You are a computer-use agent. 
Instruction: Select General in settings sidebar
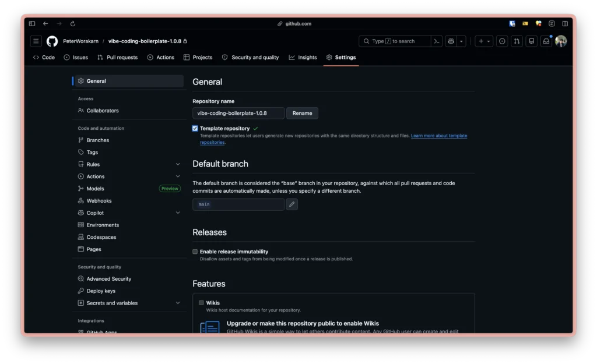(128, 81)
